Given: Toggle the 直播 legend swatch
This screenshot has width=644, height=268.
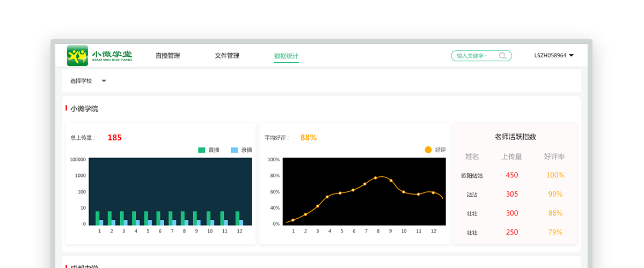Looking at the screenshot, I should (x=202, y=150).
